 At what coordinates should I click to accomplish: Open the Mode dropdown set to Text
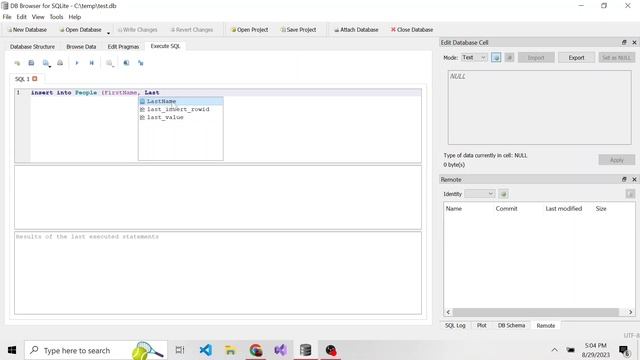(x=474, y=58)
